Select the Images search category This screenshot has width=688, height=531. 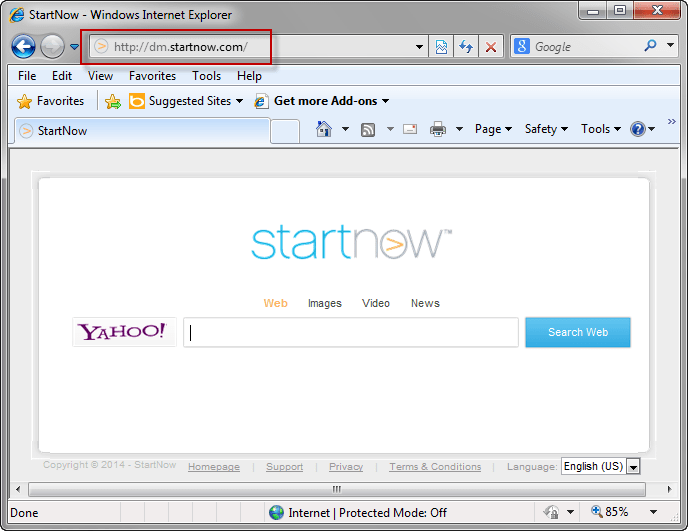coord(324,303)
